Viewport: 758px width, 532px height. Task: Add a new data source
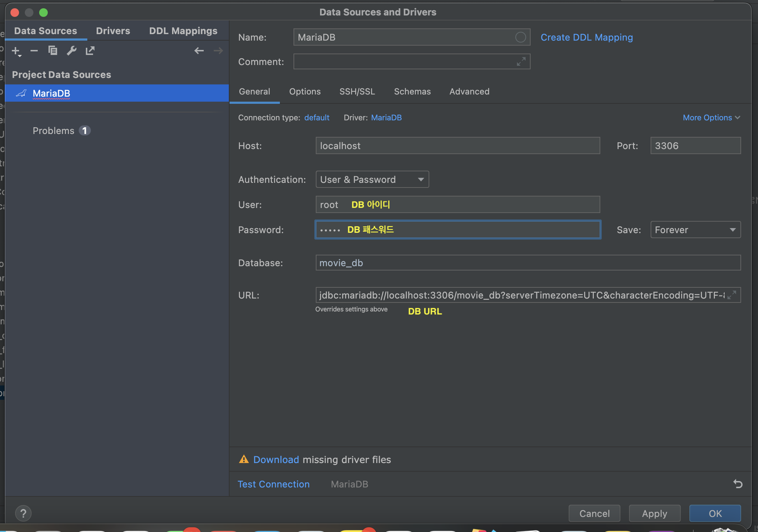coord(16,51)
